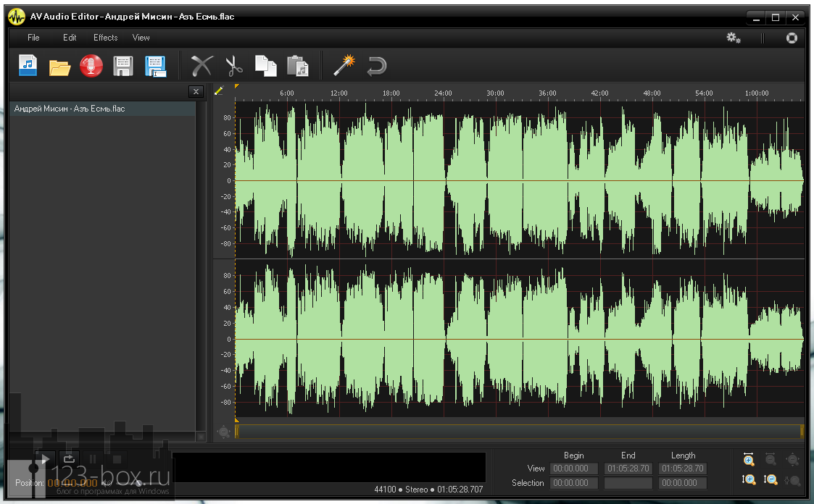
Task: Mute with the speaker volume icon
Action: click(x=107, y=483)
